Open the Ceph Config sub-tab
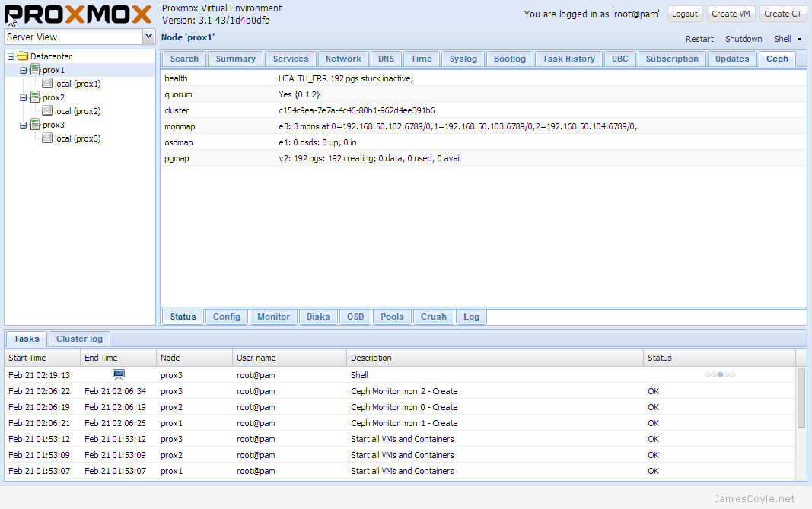The width and height of the screenshot is (812, 509). click(227, 317)
